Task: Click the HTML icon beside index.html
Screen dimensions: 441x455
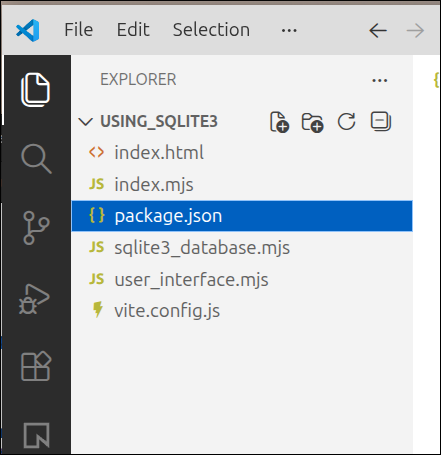Action: point(96,152)
